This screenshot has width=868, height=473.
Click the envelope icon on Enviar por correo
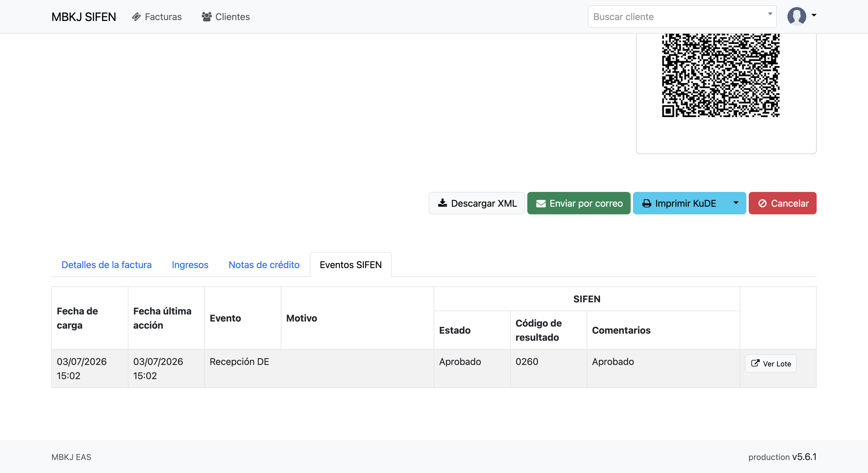pos(541,203)
